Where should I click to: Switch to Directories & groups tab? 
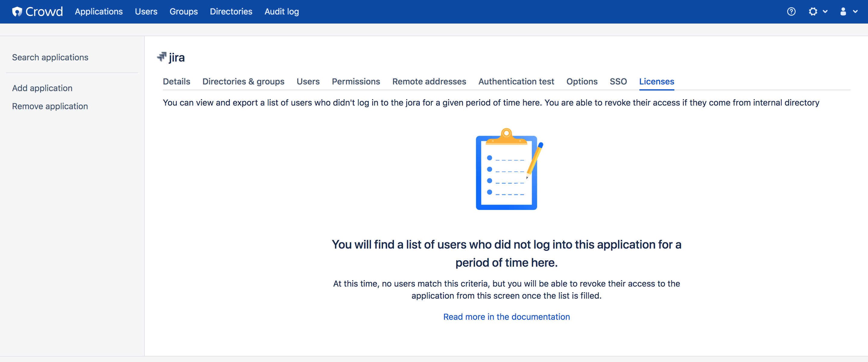click(x=243, y=81)
